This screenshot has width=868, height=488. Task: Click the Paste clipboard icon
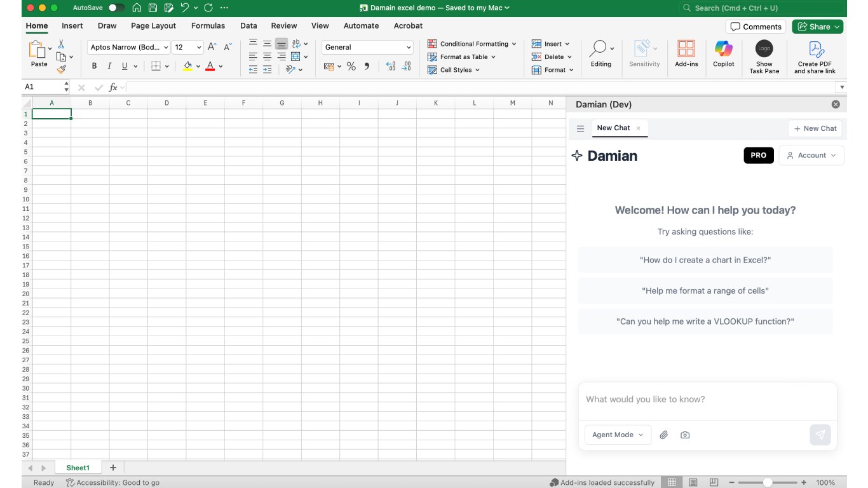coord(38,50)
